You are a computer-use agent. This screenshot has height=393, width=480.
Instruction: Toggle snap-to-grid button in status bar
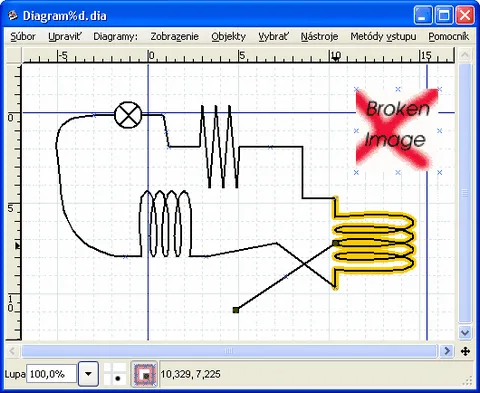coord(114,374)
